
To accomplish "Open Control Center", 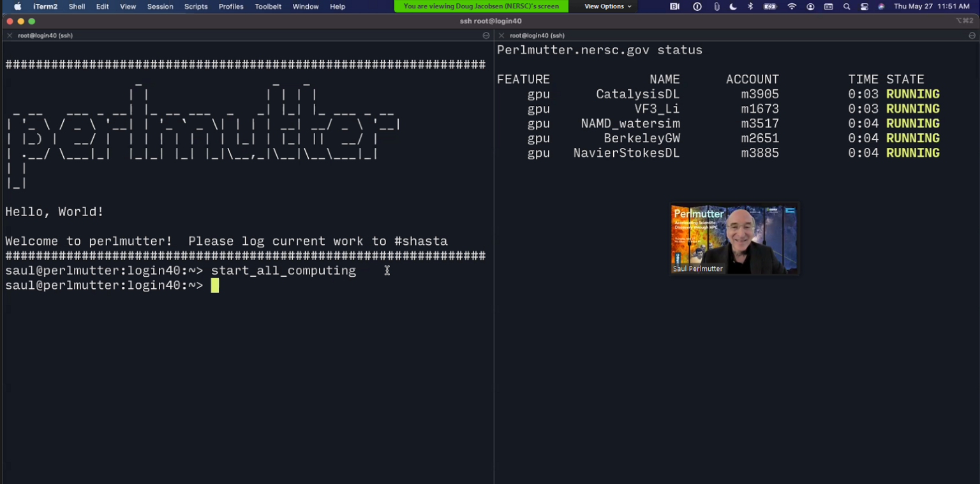I will tap(865, 6).
